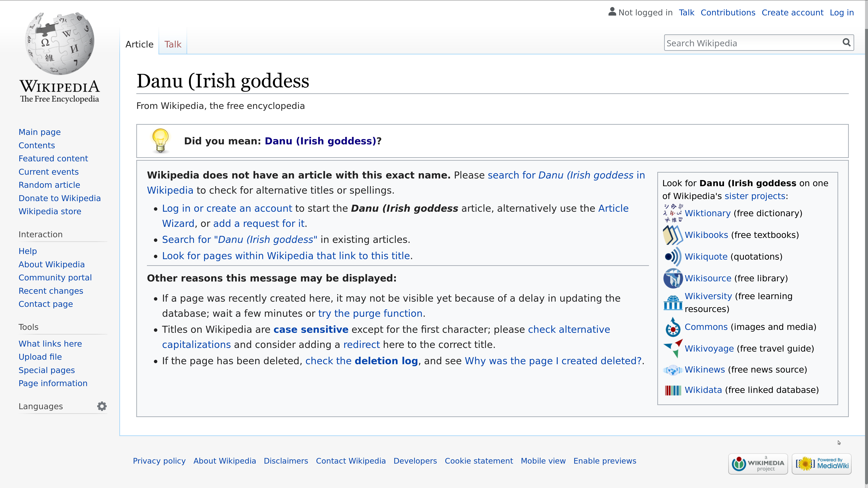Image resolution: width=868 pixels, height=488 pixels.
Task: Open check the deletion log
Action: tap(362, 361)
